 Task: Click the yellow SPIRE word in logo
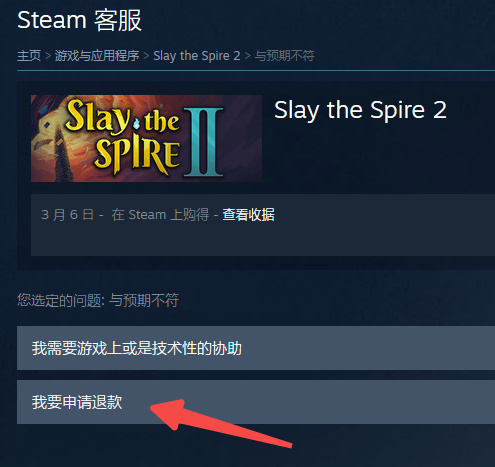pos(137,155)
